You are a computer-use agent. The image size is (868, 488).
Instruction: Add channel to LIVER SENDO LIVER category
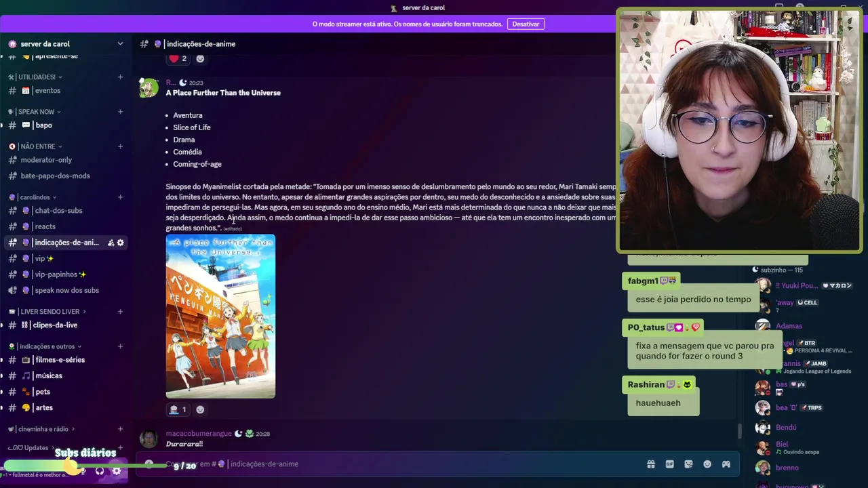[120, 312]
